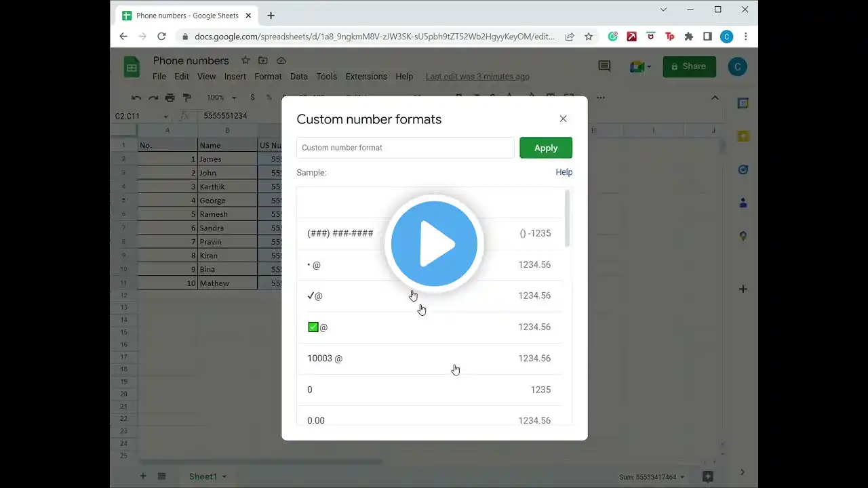Open the comment history icon
Screen dimensions: 868x488
pyautogui.click(x=604, y=66)
